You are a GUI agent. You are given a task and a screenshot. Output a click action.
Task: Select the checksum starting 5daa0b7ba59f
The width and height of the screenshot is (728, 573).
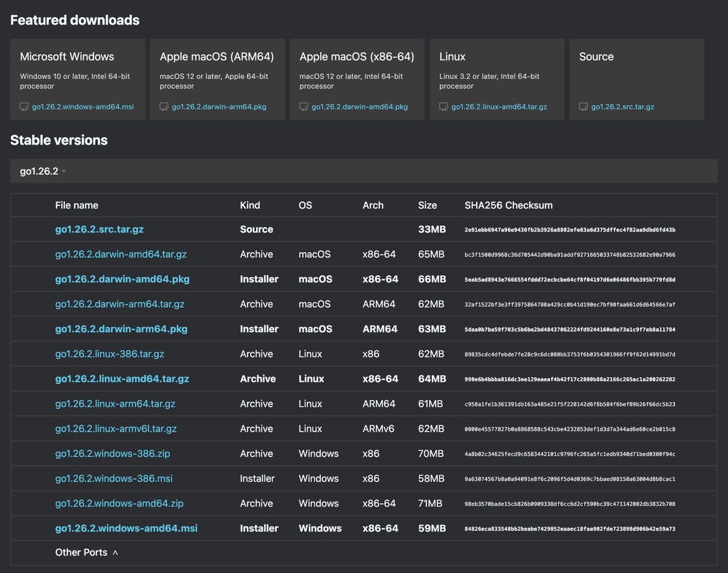point(570,330)
